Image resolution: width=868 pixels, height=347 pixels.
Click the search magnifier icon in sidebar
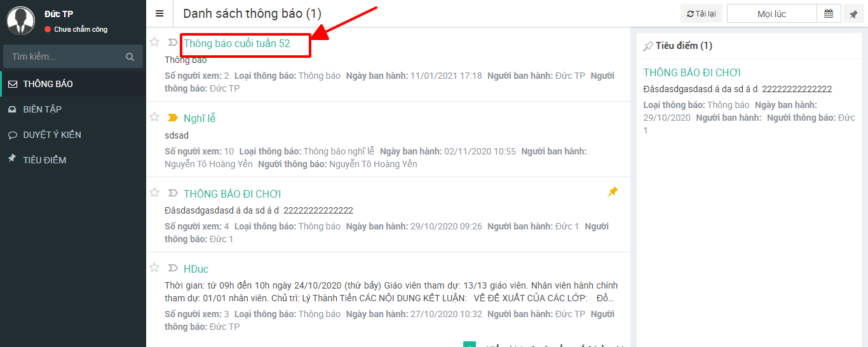pyautogui.click(x=130, y=57)
